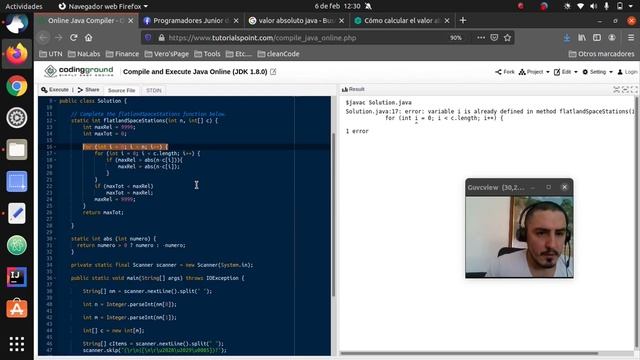Switch to Cómo calcular el valor tab
This screenshot has width=640, height=360.
(402, 20)
